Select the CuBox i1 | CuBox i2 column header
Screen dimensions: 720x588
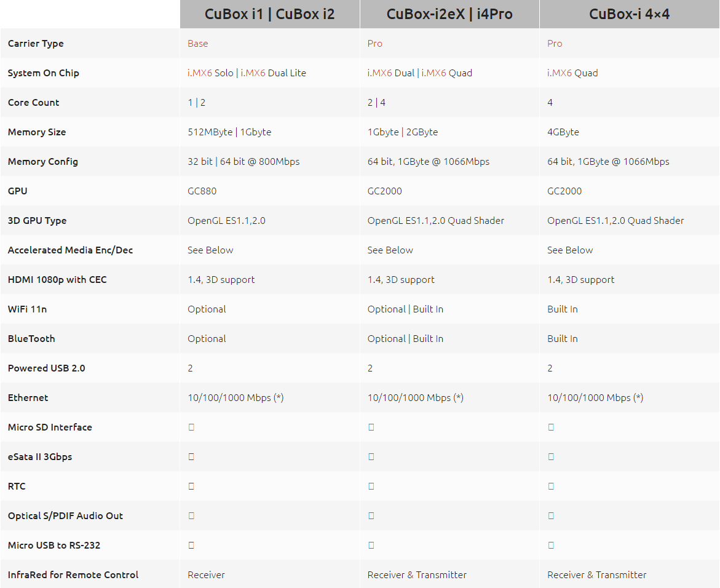coord(269,14)
